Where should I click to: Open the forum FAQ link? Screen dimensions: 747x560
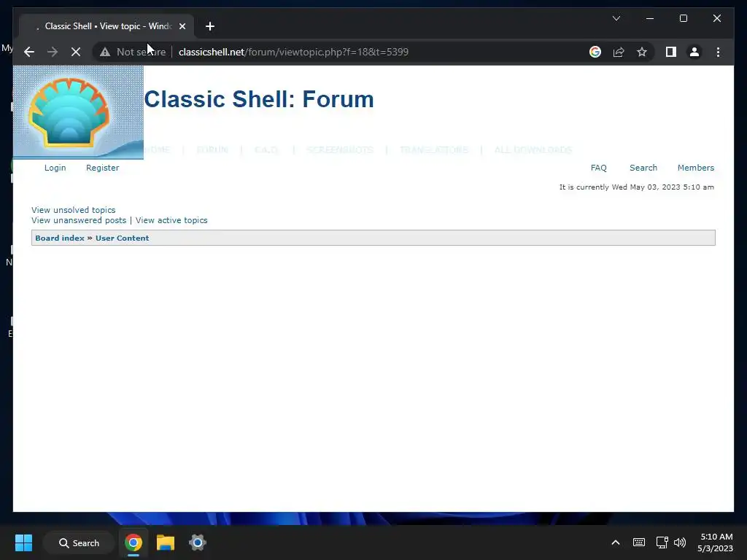tap(599, 168)
